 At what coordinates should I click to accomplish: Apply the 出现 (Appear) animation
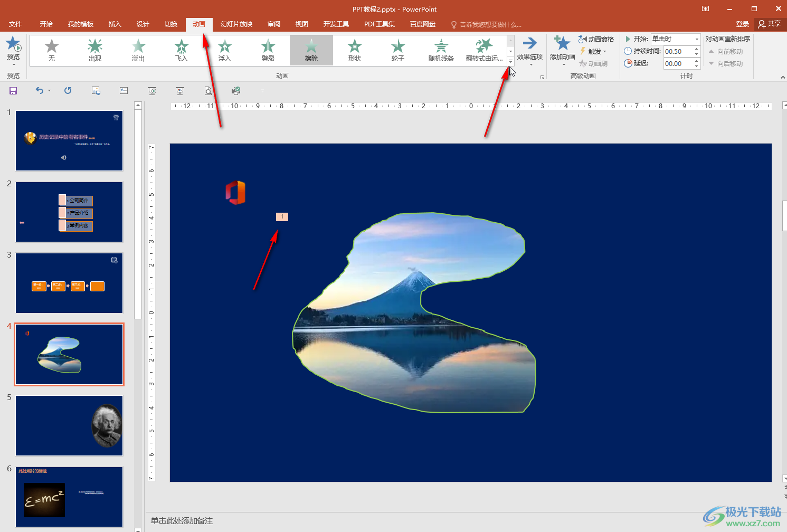tap(95, 51)
